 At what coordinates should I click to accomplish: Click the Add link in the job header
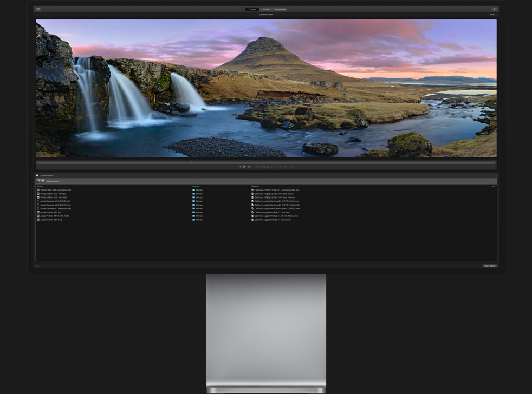click(494, 186)
